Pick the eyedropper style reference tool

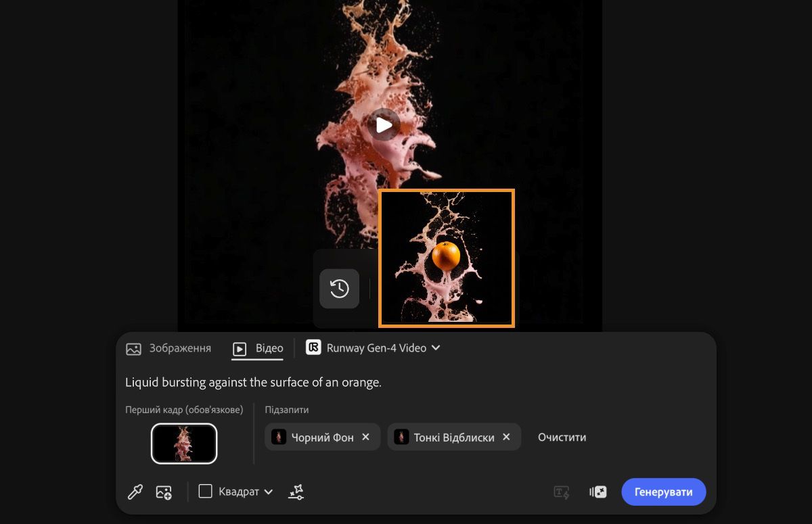pyautogui.click(x=135, y=492)
